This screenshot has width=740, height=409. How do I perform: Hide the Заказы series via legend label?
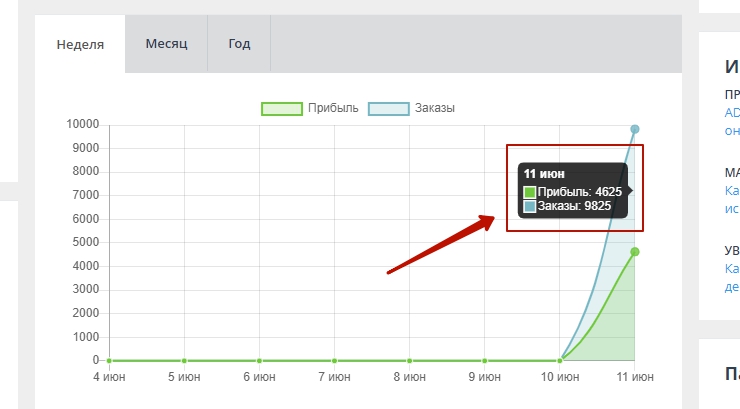coord(436,108)
